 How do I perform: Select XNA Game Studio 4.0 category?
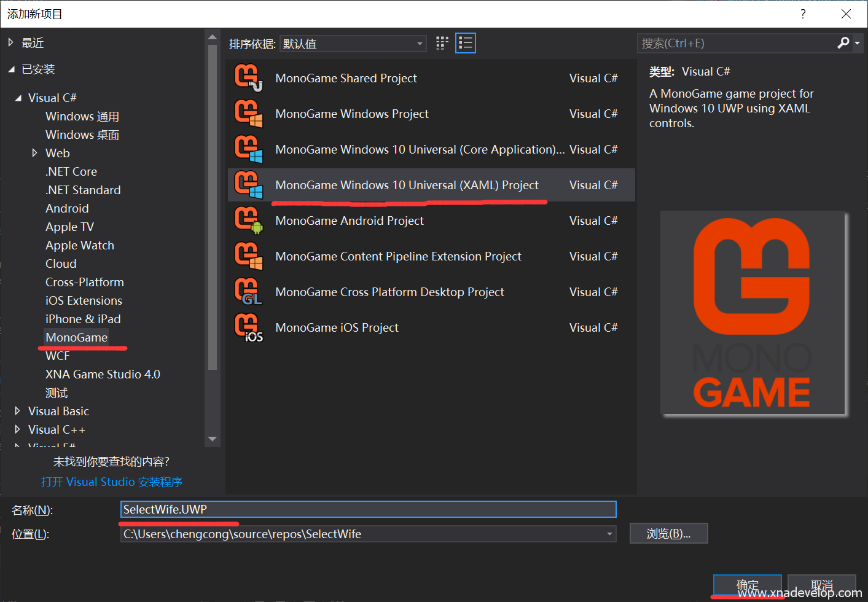click(x=103, y=374)
